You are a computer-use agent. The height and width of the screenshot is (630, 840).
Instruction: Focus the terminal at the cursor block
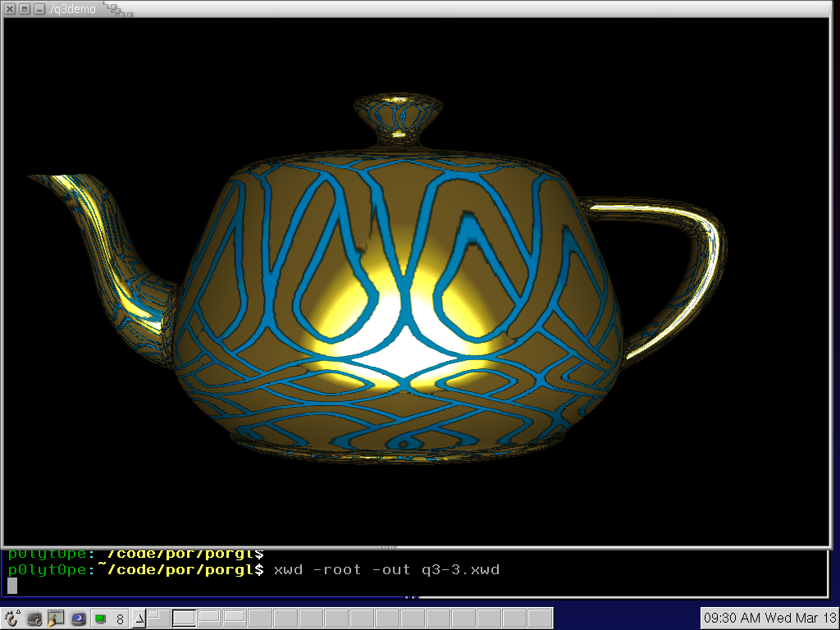click(12, 585)
